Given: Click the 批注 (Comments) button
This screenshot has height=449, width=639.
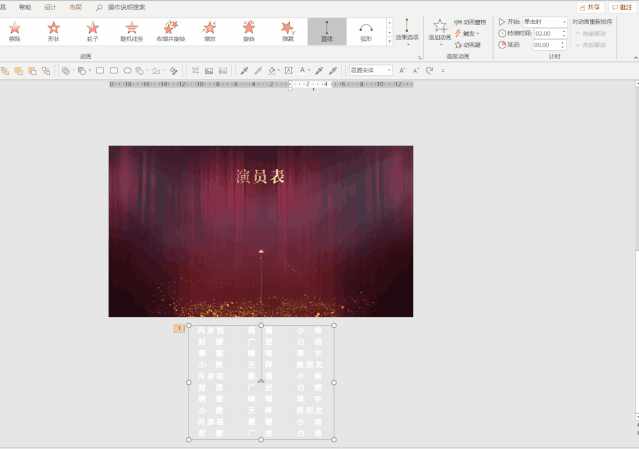Looking at the screenshot, I should (x=622, y=7).
